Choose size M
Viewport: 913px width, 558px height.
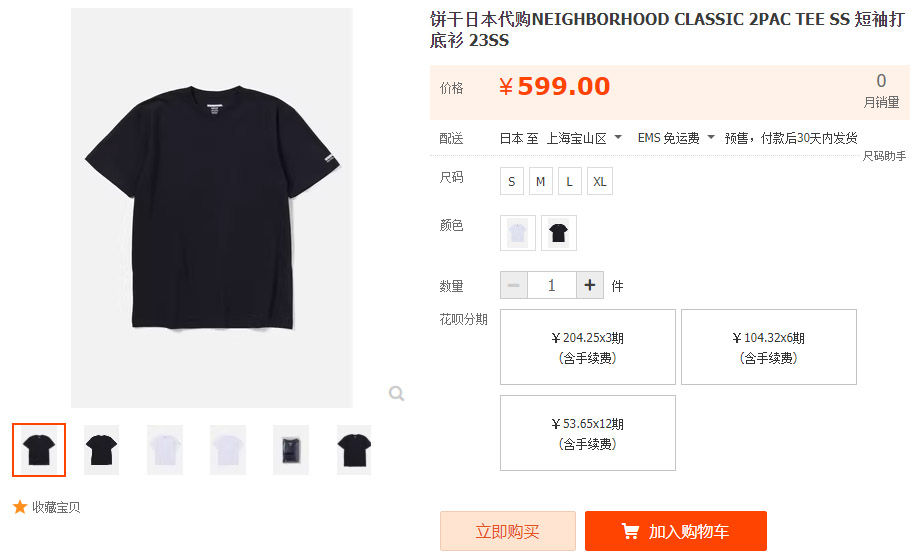pos(540,181)
